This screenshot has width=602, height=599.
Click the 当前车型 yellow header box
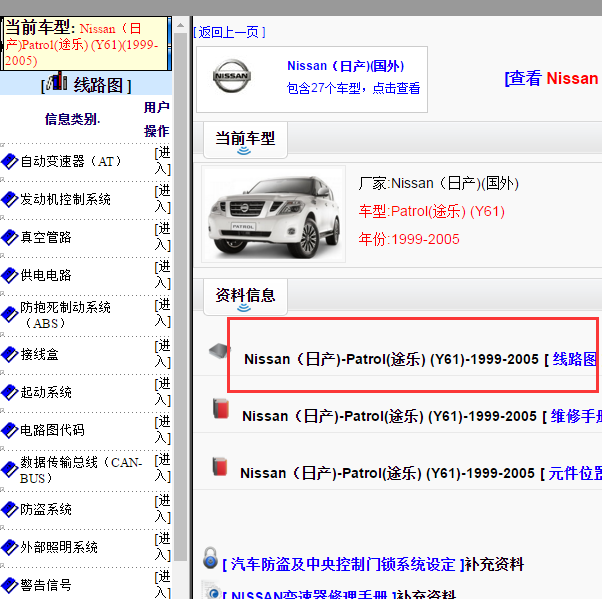(x=86, y=43)
